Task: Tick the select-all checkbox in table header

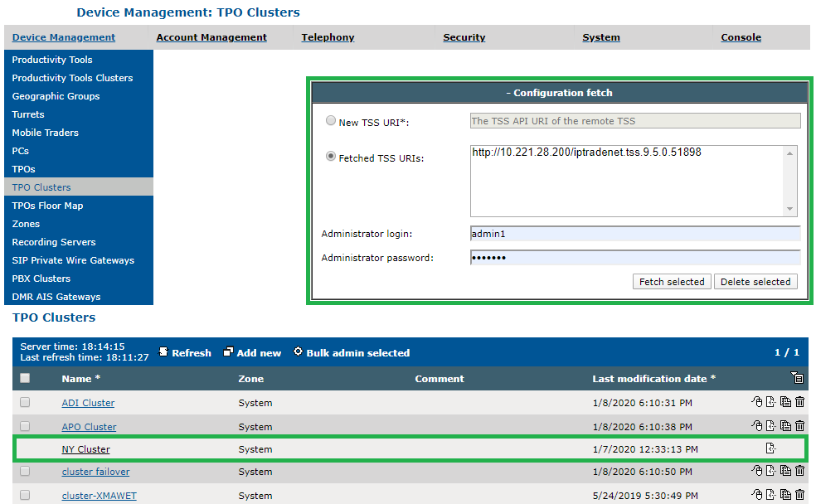Action: click(25, 378)
